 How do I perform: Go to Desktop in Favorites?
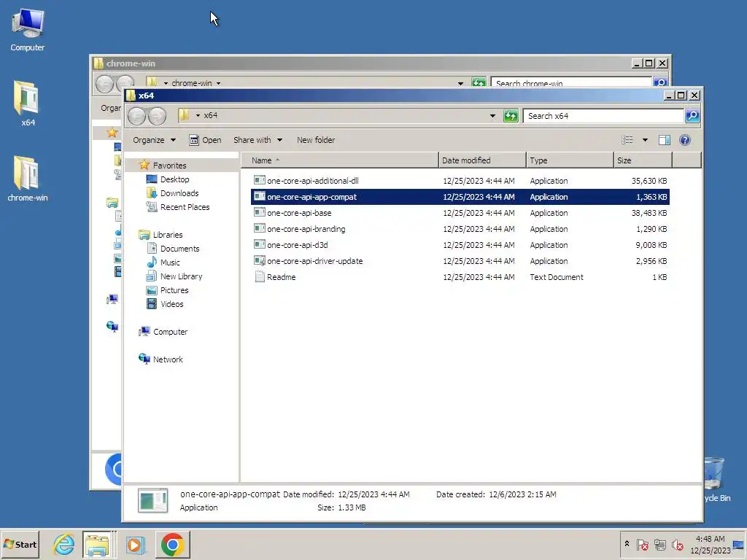175,179
